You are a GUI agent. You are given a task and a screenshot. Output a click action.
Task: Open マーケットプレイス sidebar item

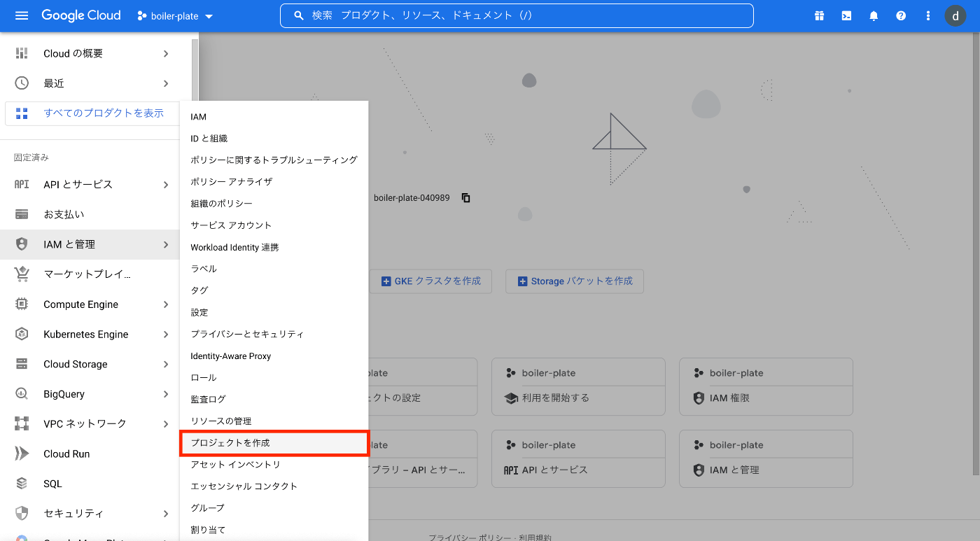[x=90, y=274]
